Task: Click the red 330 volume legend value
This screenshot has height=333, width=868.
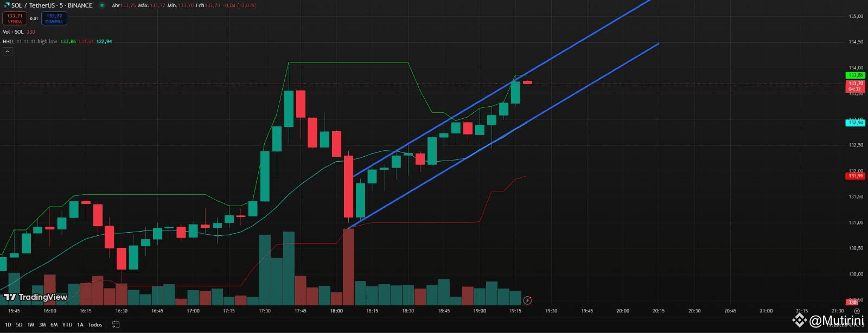Action: click(x=31, y=32)
